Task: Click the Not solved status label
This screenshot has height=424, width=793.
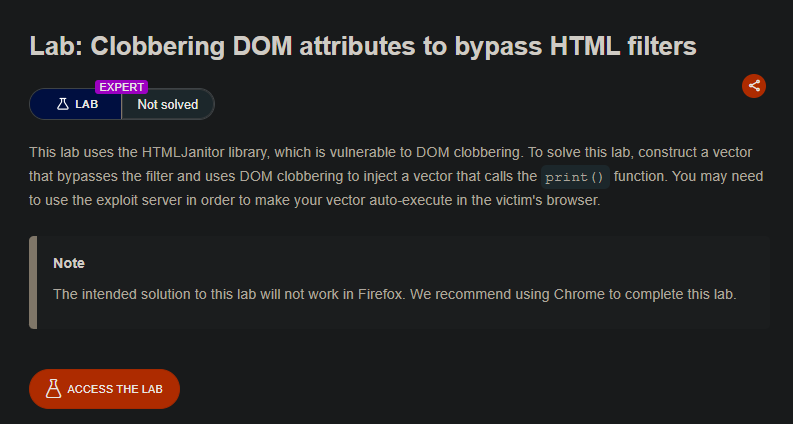Action: click(168, 104)
